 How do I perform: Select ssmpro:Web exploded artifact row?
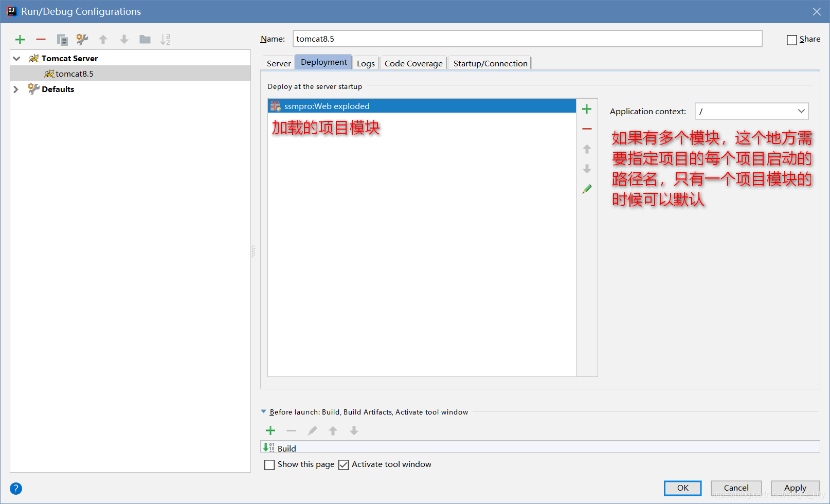click(x=422, y=106)
